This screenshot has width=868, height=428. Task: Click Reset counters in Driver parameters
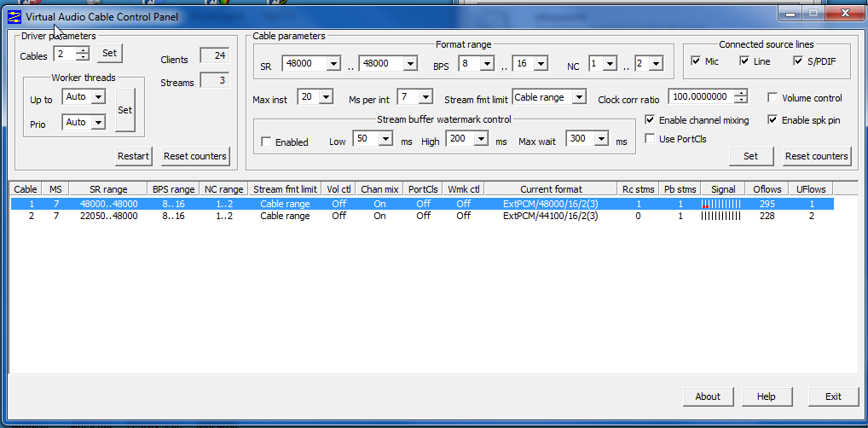(x=195, y=156)
